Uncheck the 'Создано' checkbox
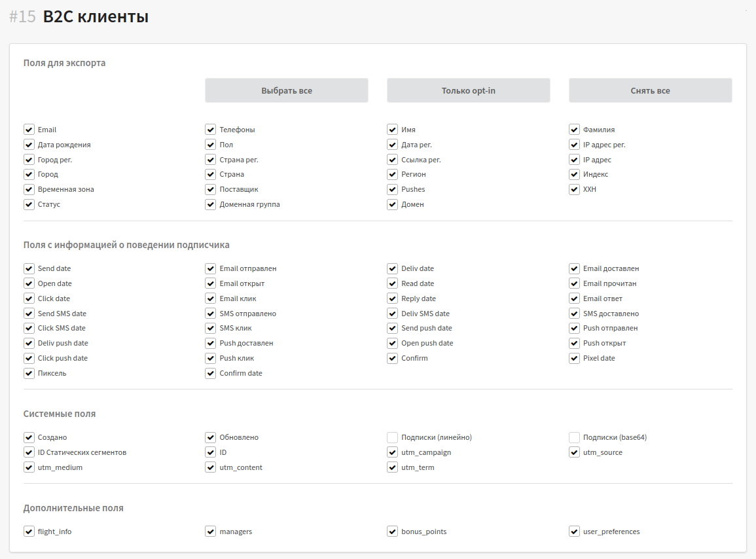This screenshot has width=756, height=559. point(29,437)
